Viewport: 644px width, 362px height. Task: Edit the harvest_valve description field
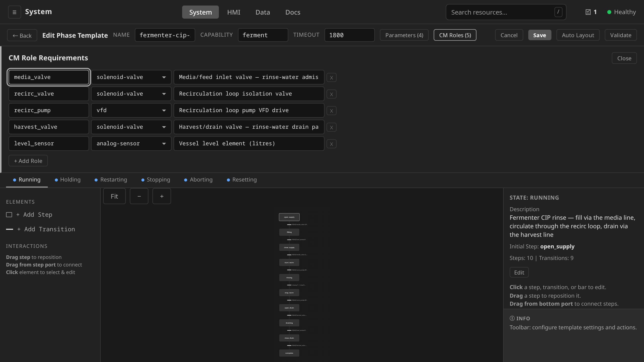[249, 127]
